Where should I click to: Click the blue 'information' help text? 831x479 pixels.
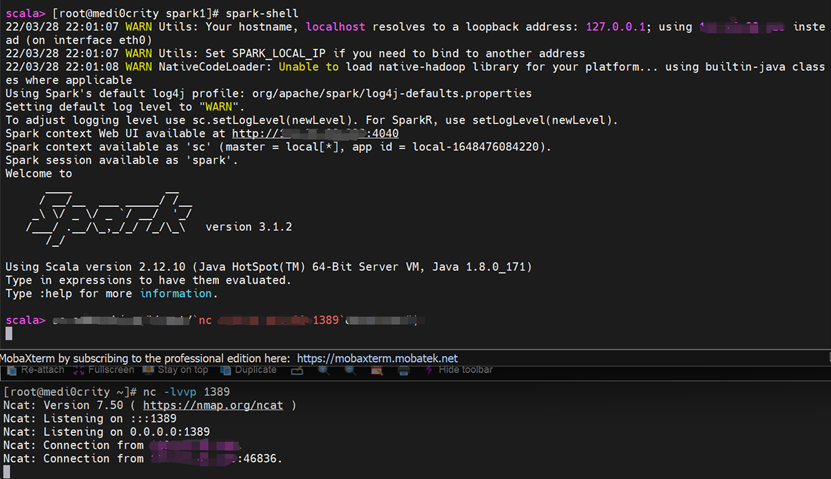[176, 294]
